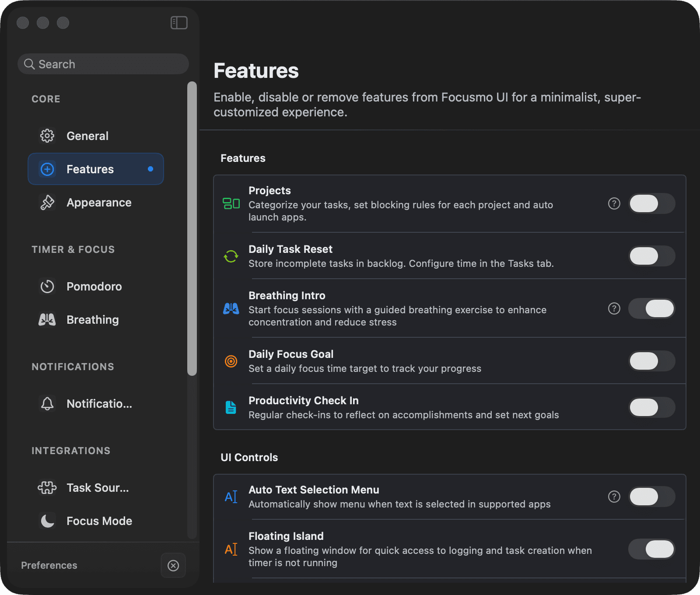Click the Floating Island orange text icon
The image size is (700, 595).
(231, 549)
